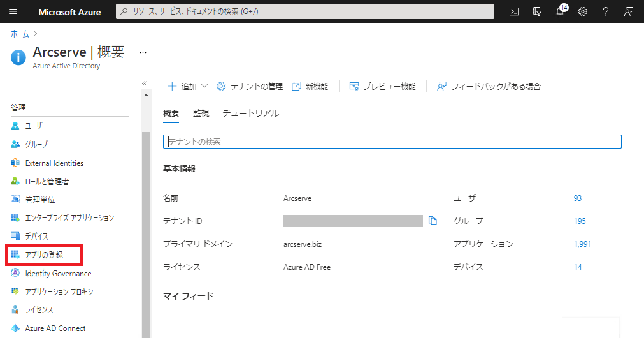Open Directory and subscription filter icon
Image resolution: width=644 pixels, height=338 pixels.
537,11
